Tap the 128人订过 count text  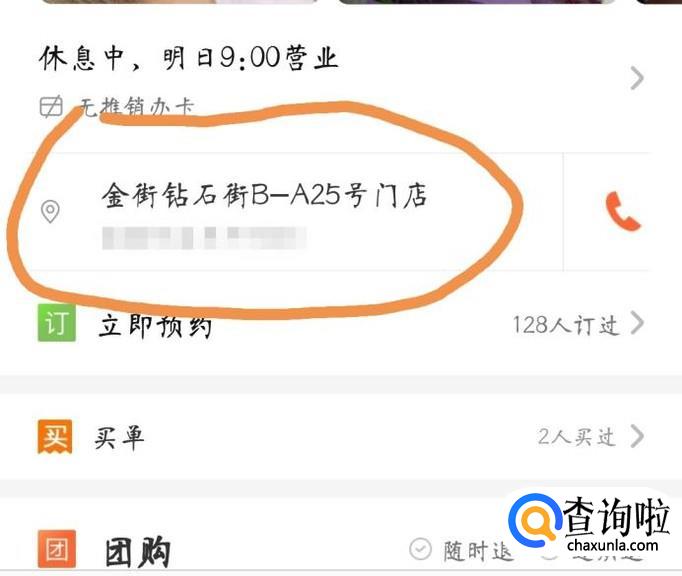[565, 325]
